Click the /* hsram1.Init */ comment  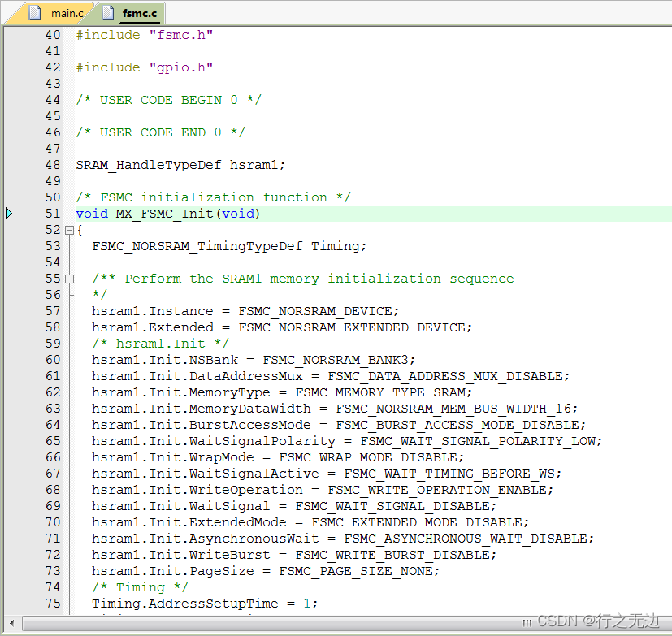(x=160, y=344)
